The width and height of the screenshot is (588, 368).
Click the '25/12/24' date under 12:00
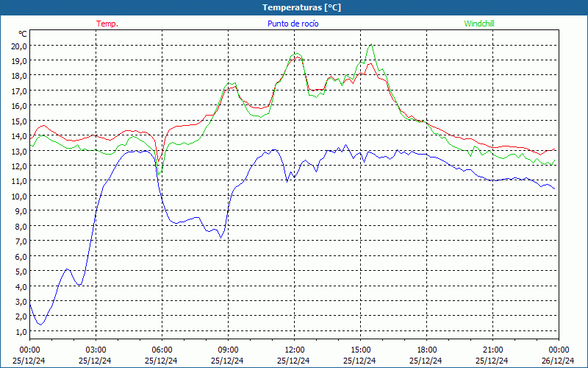[293, 361]
